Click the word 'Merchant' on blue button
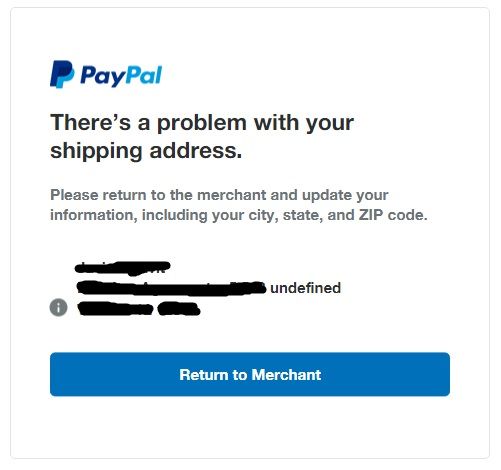Viewport: 501px width, 470px height. [x=286, y=375]
